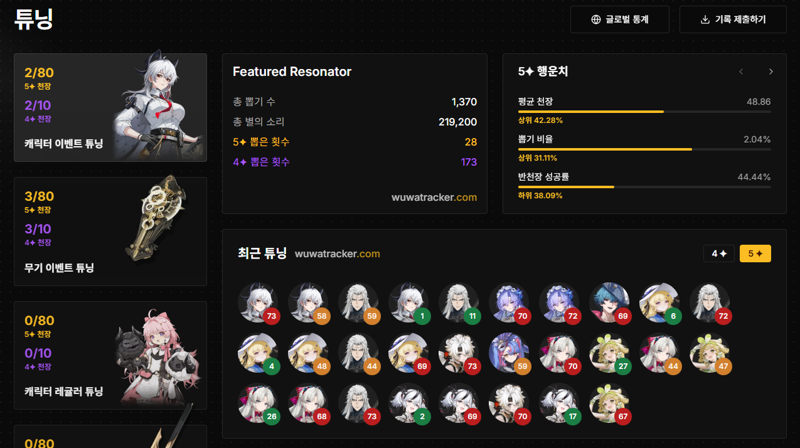800x448 pixels.
Task: Select the 캐릭터 이벤트 튜닝 banner card
Action: (x=110, y=107)
